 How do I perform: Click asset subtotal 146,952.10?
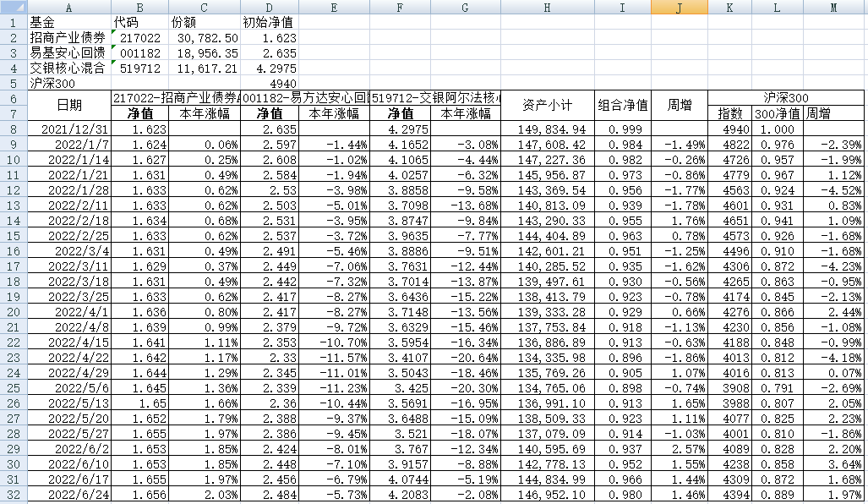click(x=548, y=495)
